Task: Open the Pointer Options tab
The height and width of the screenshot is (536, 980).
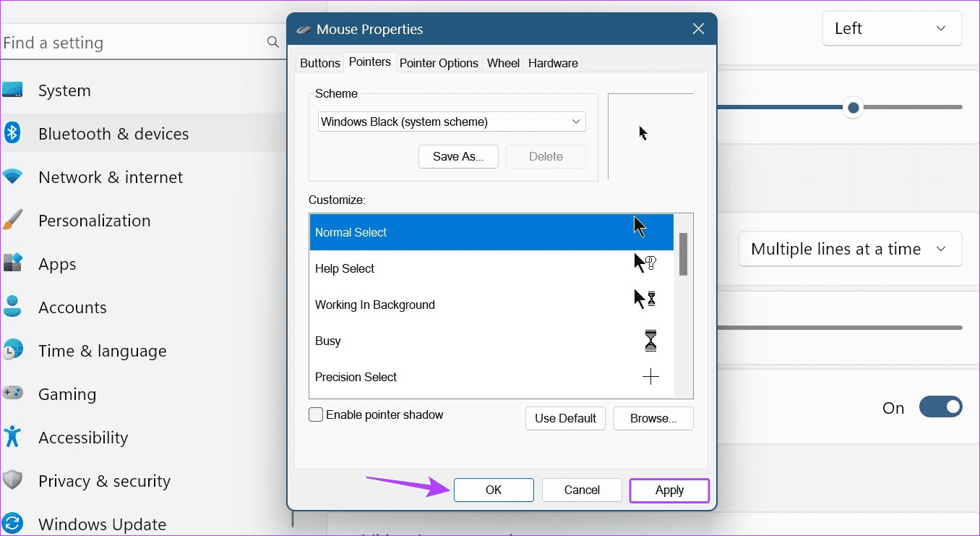Action: coord(439,63)
